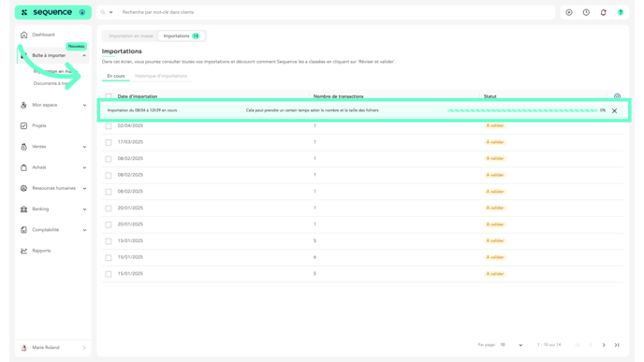The image size is (644, 362).
Task: Open the help question mark icon
Action: pyautogui.click(x=621, y=12)
